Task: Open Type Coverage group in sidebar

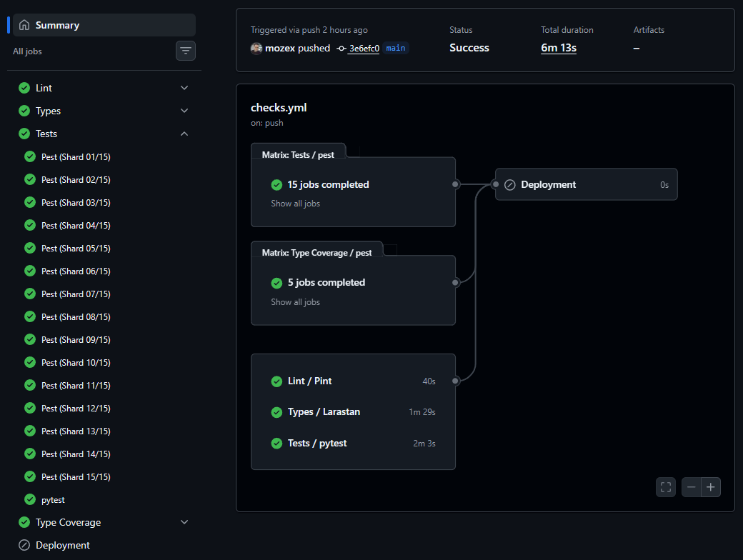Action: pos(69,522)
